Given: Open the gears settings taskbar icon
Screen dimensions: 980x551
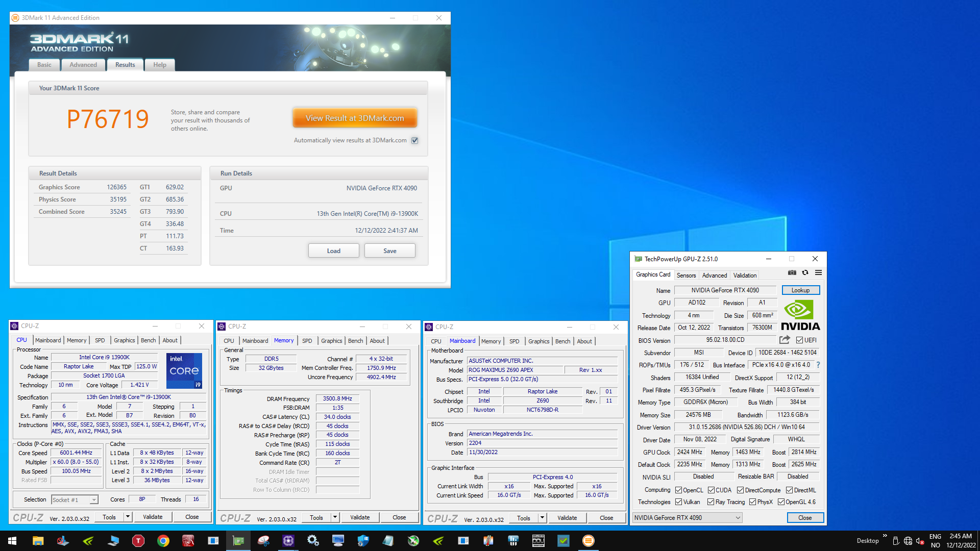Looking at the screenshot, I should point(313,541).
